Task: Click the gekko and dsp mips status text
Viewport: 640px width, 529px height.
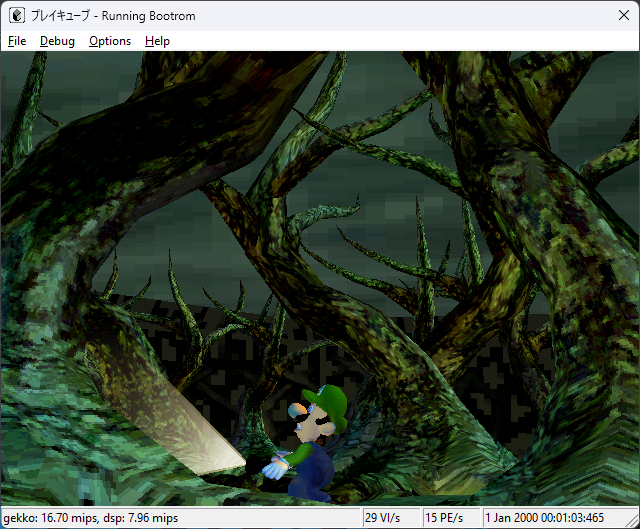Action: tap(91, 518)
